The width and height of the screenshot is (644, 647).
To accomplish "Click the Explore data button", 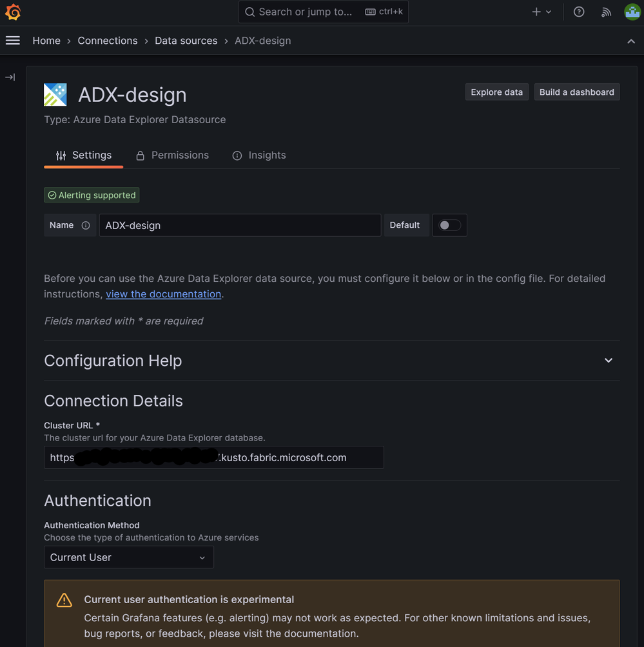I will 497,92.
